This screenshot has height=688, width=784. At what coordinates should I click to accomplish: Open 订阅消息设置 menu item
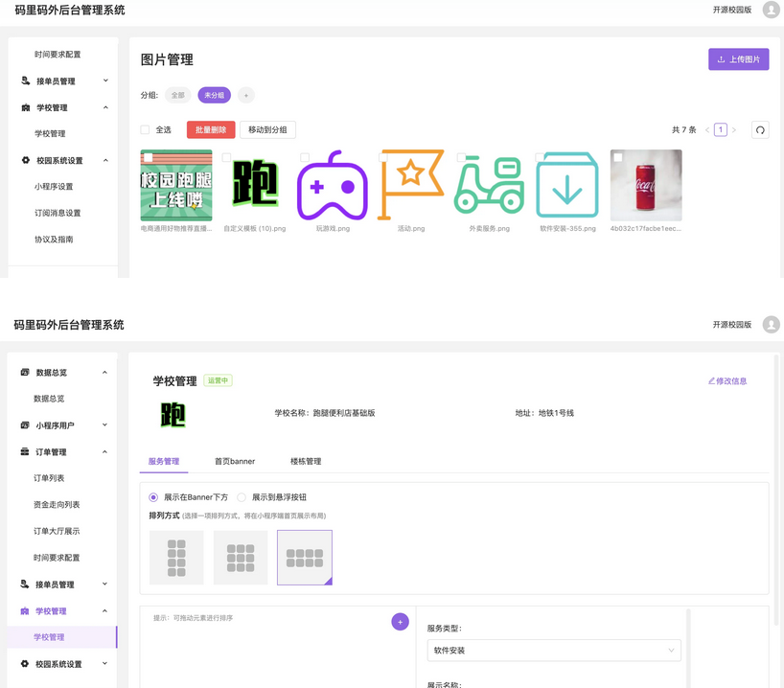[x=58, y=213]
